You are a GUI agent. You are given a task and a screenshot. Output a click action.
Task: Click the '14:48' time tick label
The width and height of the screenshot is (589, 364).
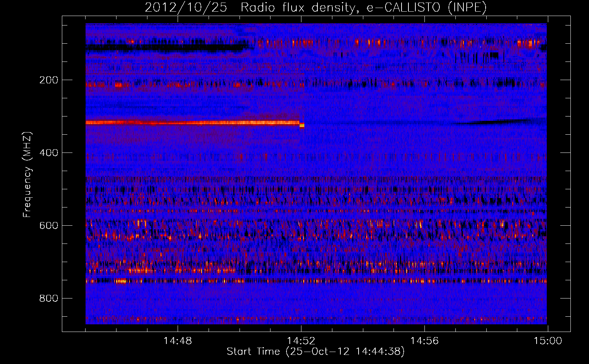click(x=178, y=341)
